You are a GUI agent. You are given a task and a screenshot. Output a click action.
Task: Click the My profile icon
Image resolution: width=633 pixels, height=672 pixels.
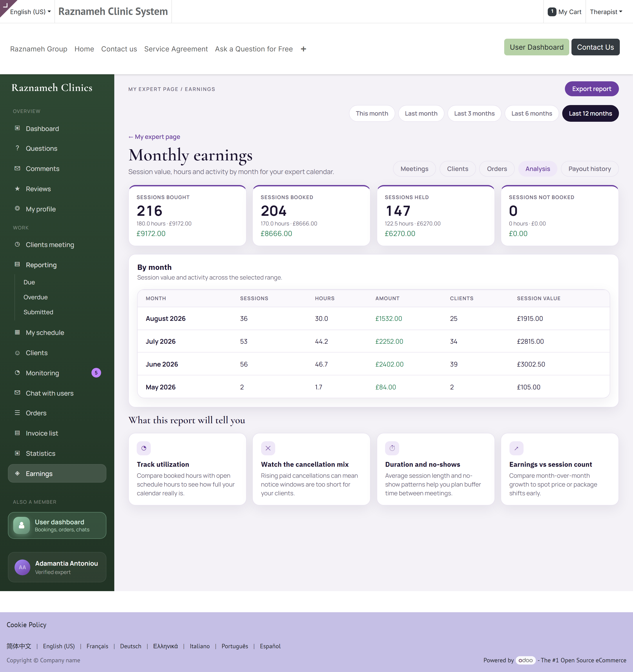point(17,209)
